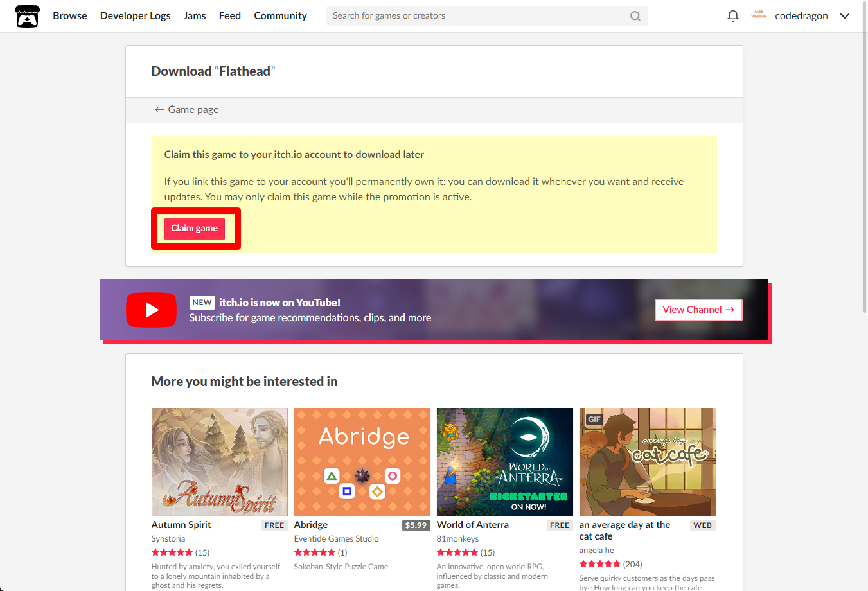The width and height of the screenshot is (868, 591).
Task: Click the NEW badge on YouTube banner
Action: coord(202,303)
